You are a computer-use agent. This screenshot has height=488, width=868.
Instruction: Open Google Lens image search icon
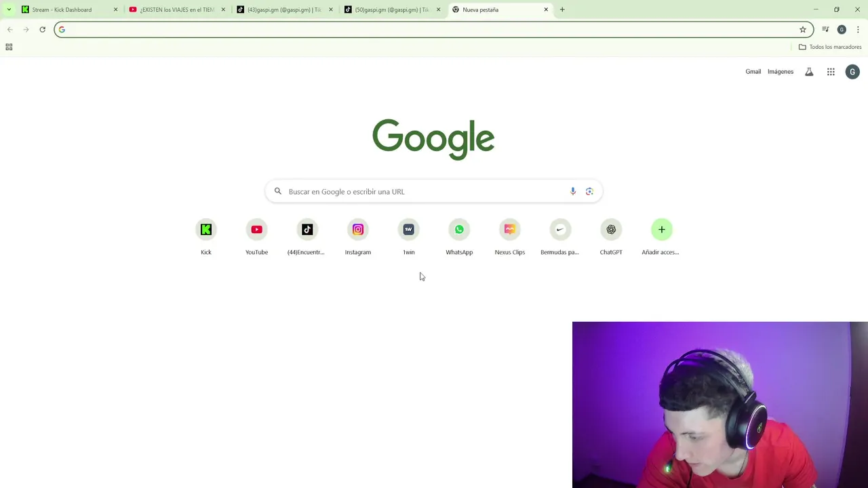coord(589,191)
